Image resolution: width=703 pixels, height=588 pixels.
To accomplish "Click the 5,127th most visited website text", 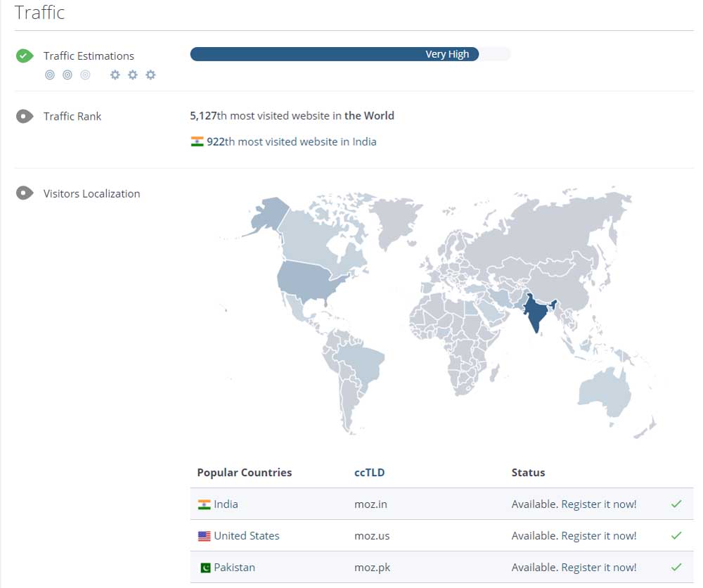I will click(292, 116).
